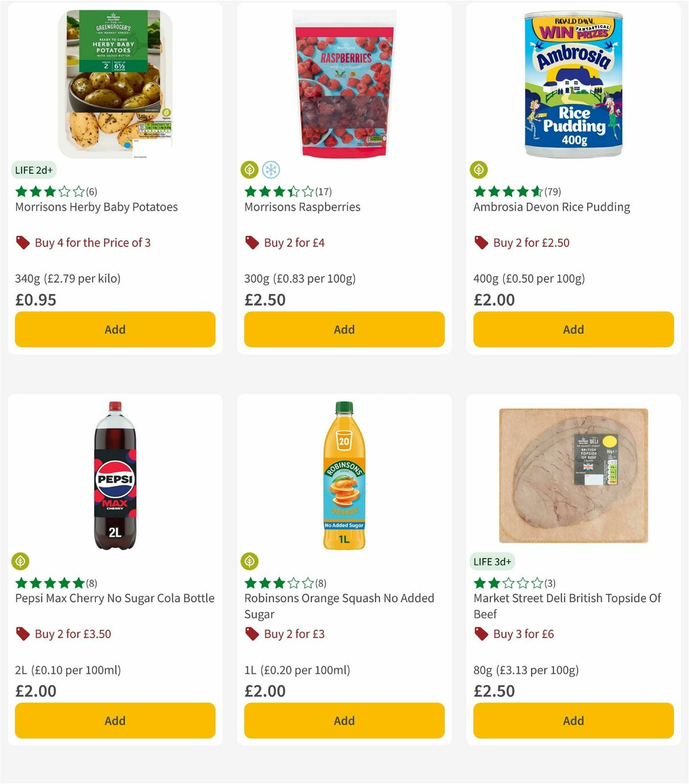Click the LIFE 3d+ badge on Topside Beef
The width and height of the screenshot is (689, 784).
click(491, 561)
